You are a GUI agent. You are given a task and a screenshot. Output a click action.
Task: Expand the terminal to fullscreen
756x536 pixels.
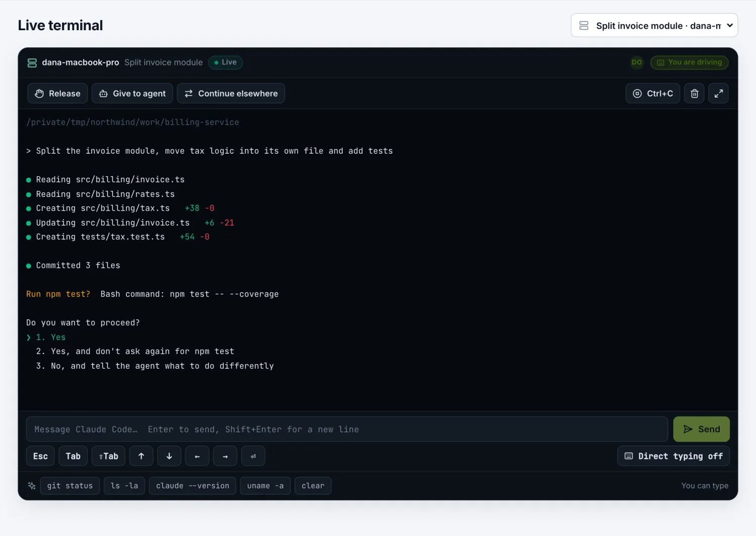click(718, 93)
